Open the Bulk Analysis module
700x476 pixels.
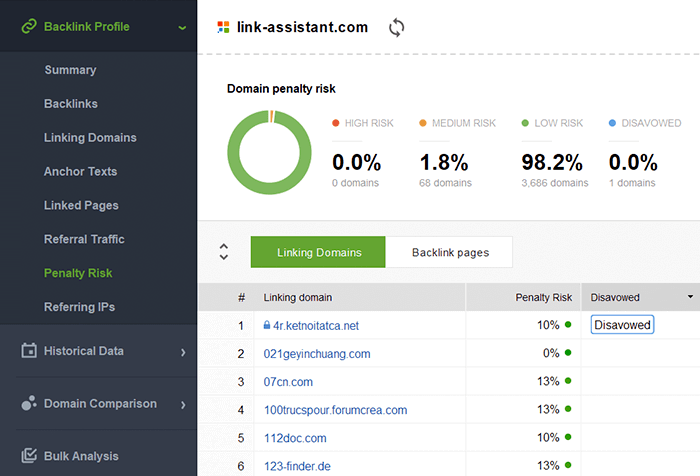coord(81,456)
